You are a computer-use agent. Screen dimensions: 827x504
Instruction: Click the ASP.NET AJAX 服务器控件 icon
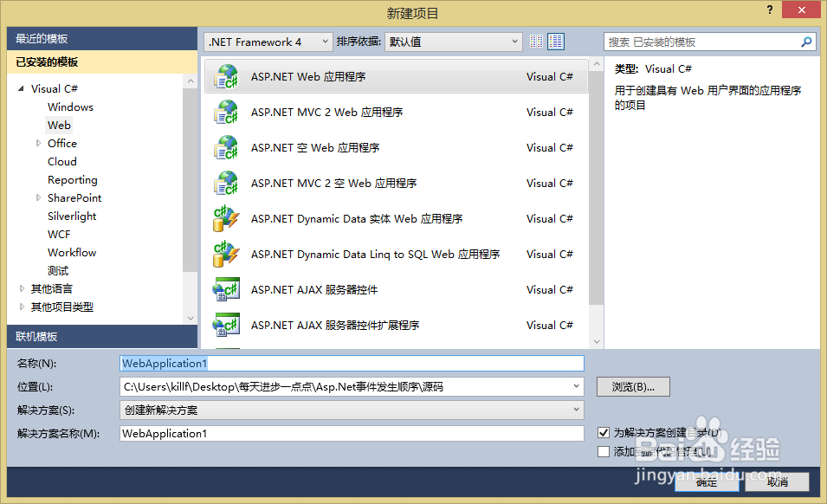pos(226,289)
